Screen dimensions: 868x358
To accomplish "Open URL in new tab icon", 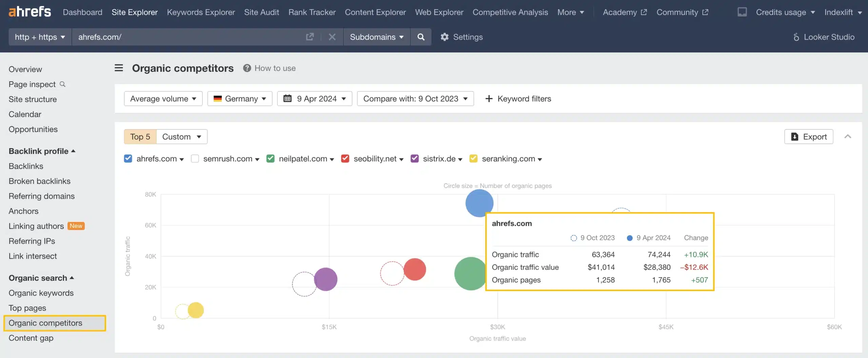I will pyautogui.click(x=310, y=37).
